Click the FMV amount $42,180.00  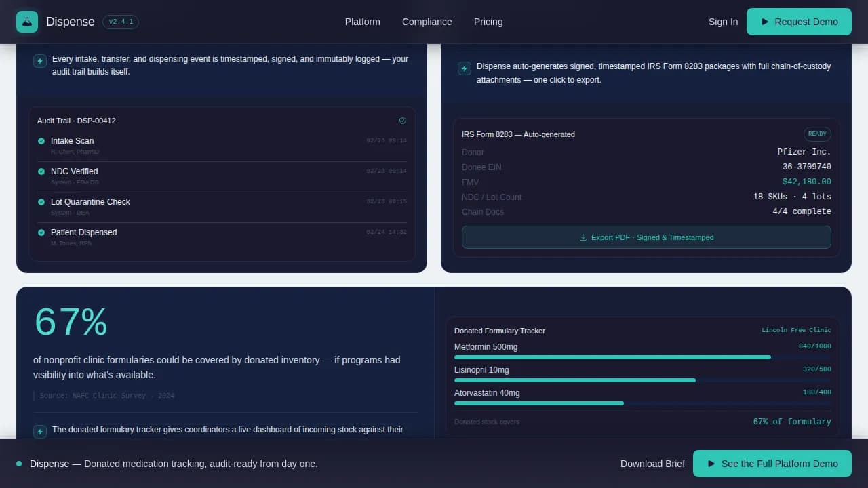click(807, 182)
